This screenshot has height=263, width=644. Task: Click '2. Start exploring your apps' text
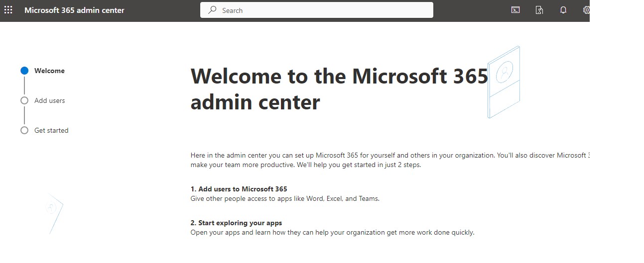click(236, 223)
